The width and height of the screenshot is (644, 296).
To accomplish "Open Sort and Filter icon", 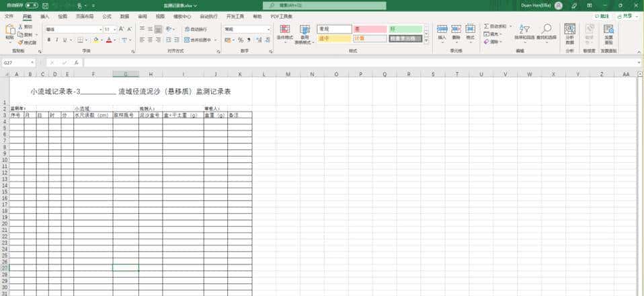I will 524,29.
